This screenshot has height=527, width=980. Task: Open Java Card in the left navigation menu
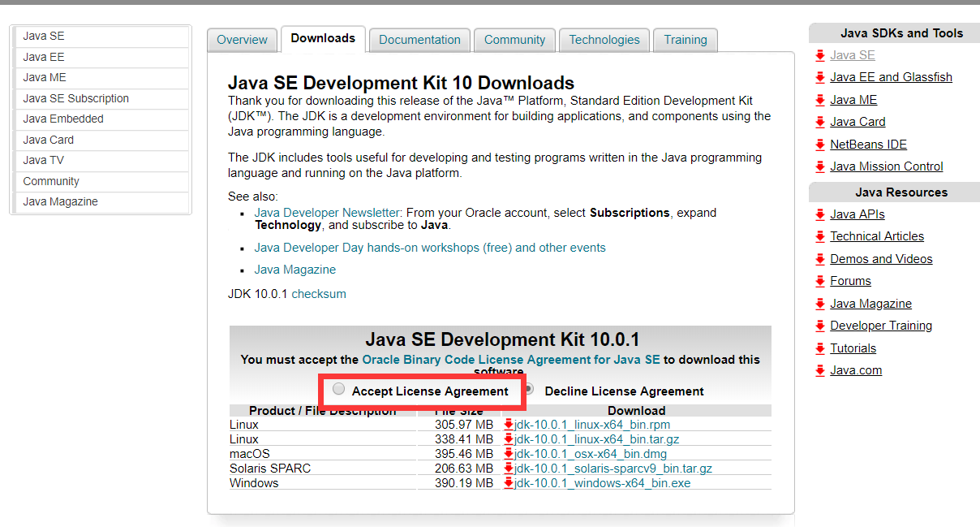pos(101,140)
